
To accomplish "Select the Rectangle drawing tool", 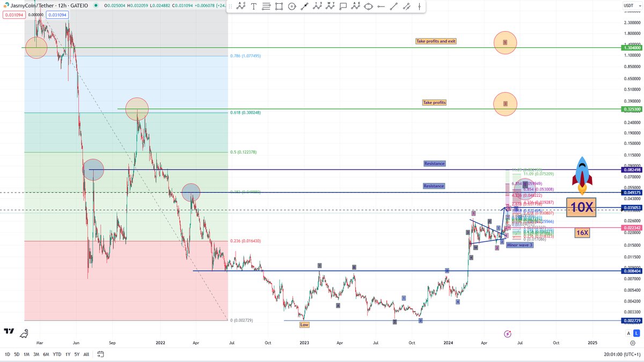I will (279, 6).
